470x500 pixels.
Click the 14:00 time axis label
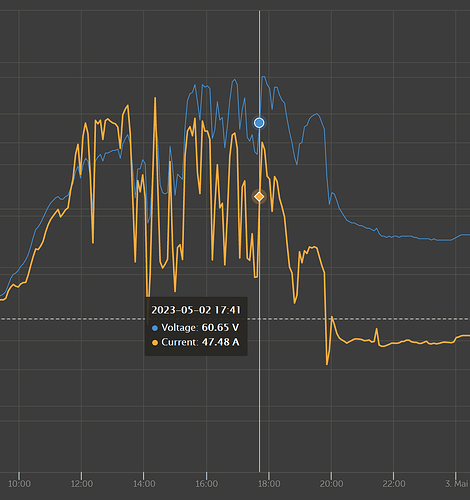coord(144,484)
